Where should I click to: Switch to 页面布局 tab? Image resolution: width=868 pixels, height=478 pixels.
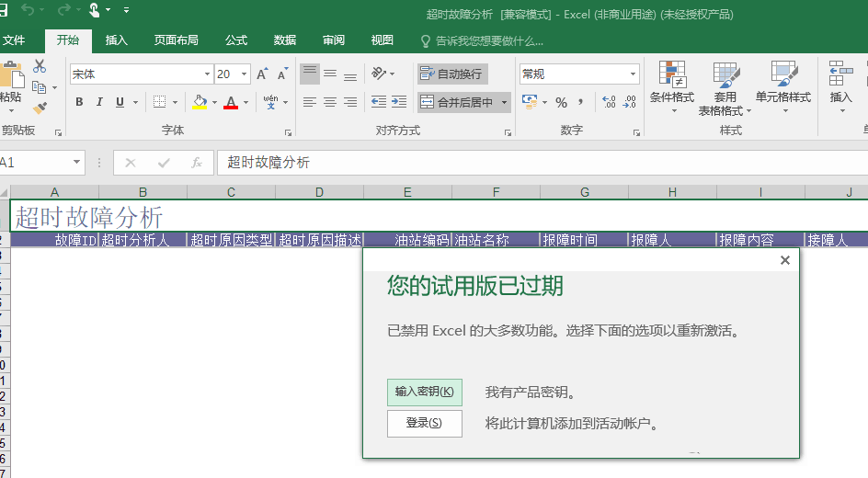coord(176,40)
